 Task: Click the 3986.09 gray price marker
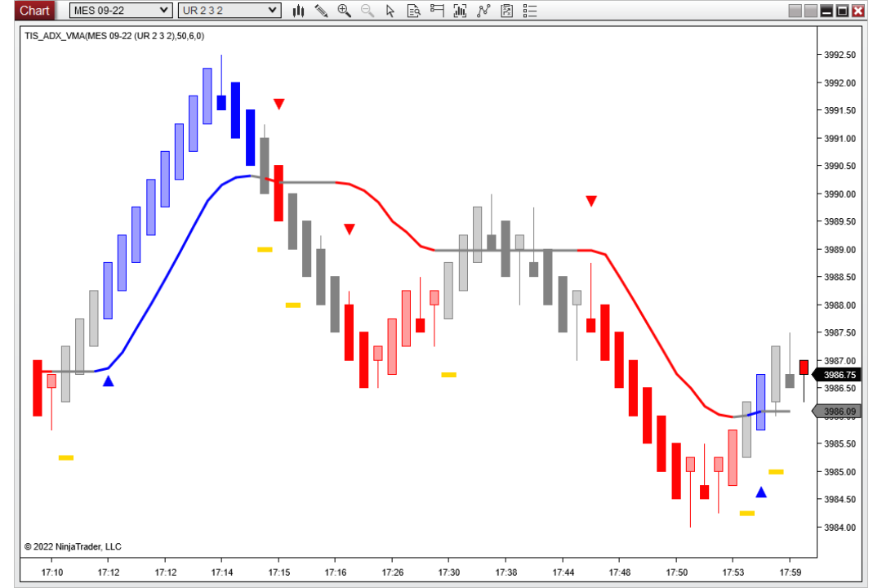tap(837, 412)
